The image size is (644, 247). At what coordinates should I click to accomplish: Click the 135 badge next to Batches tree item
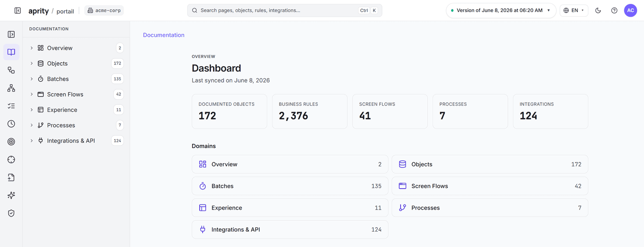117,79
